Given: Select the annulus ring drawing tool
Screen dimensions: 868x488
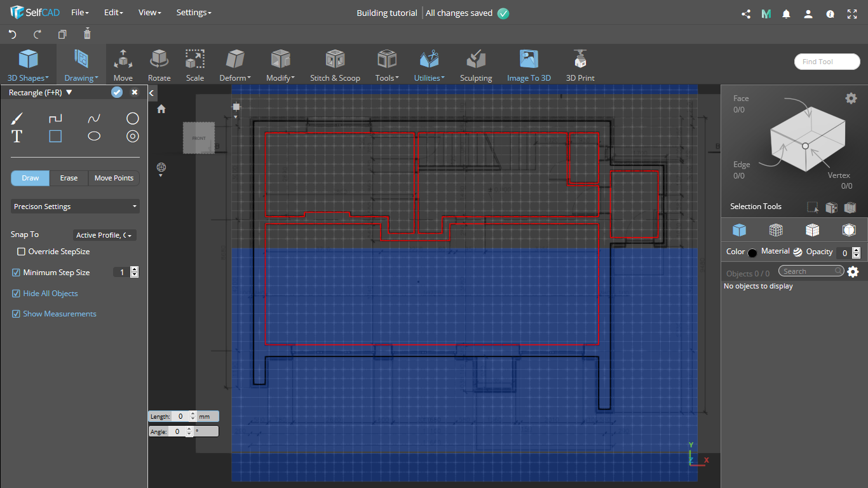Looking at the screenshot, I should pos(132,136).
